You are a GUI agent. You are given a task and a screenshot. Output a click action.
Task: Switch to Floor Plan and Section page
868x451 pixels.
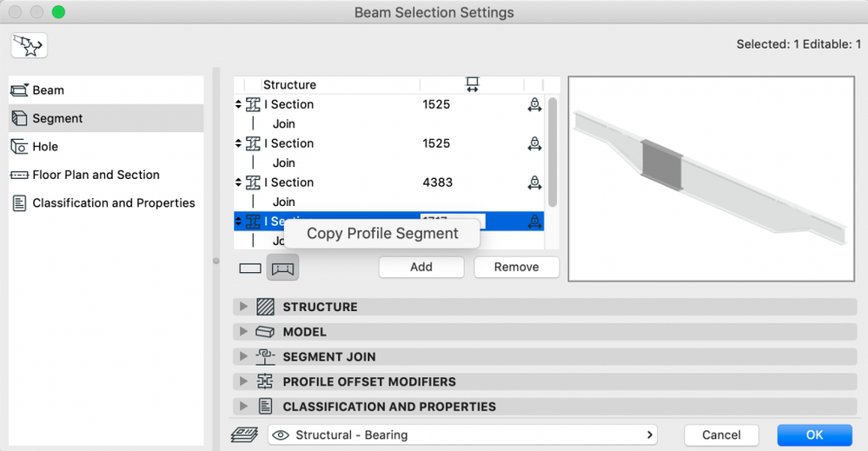(x=96, y=175)
